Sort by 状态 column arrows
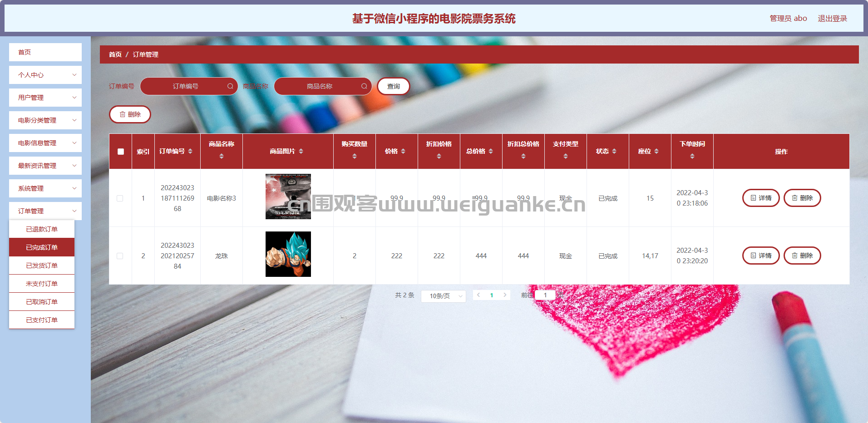868x423 pixels. [x=614, y=151]
